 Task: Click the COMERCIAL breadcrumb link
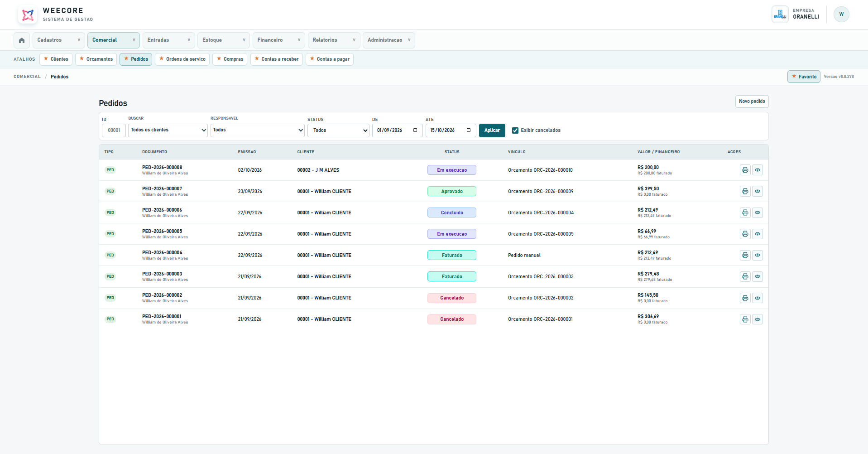27,77
